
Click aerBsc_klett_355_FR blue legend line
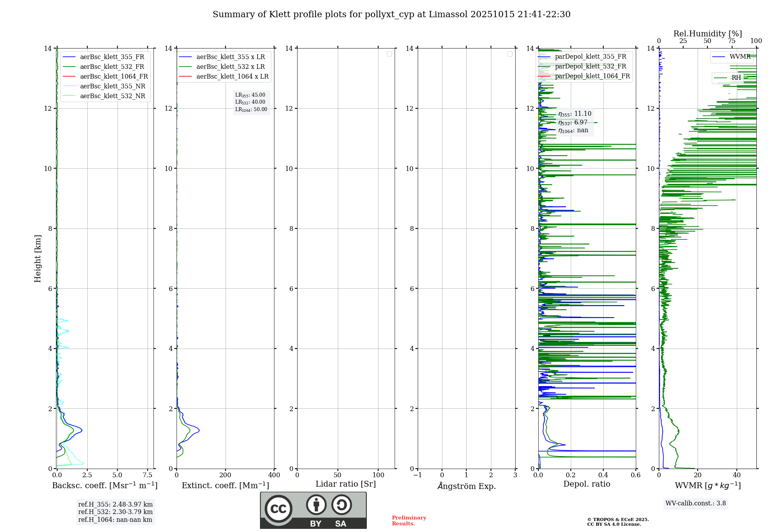(x=69, y=57)
